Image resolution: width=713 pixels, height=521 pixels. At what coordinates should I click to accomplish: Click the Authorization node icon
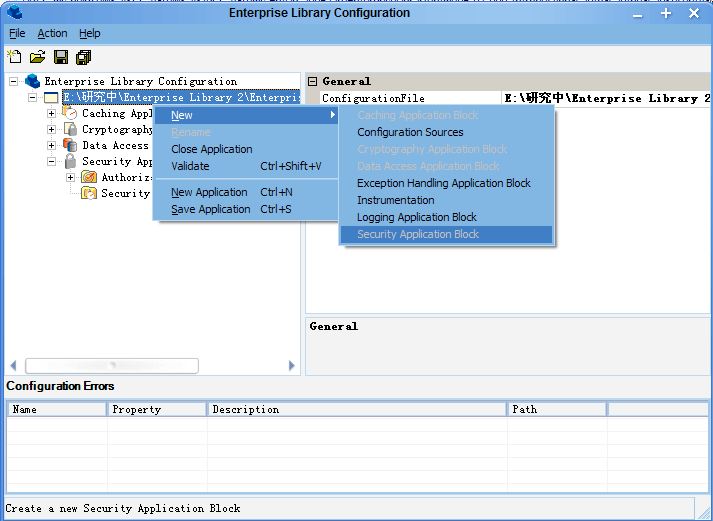click(x=89, y=177)
